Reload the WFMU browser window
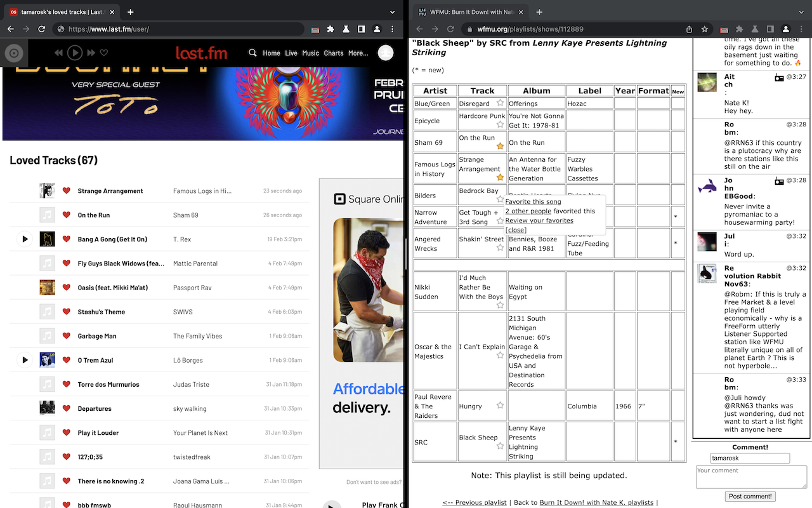This screenshot has height=508, width=812. point(450,29)
